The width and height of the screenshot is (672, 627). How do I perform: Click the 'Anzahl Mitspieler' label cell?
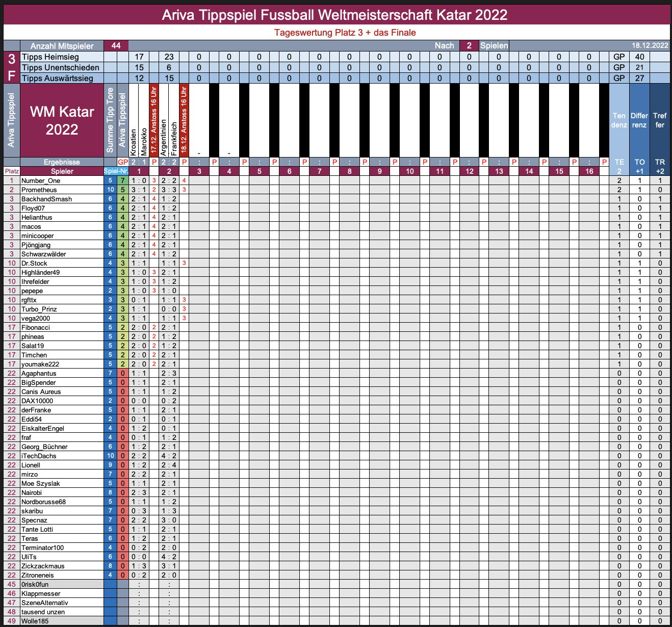coord(62,46)
